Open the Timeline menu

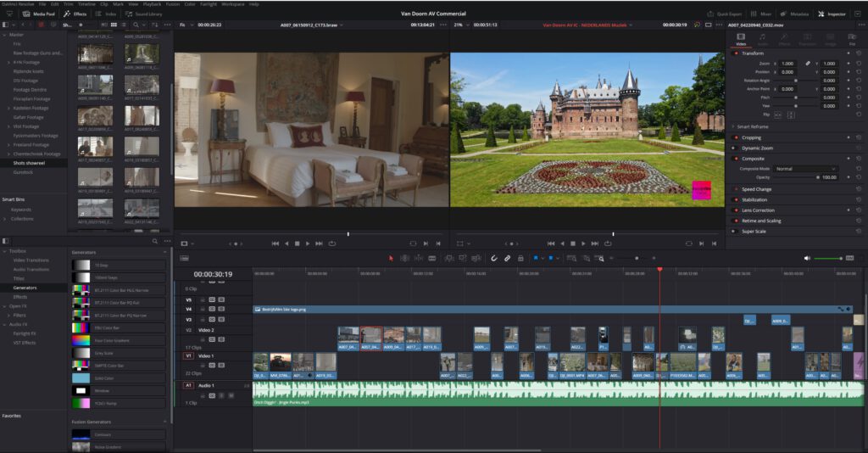(x=87, y=4)
